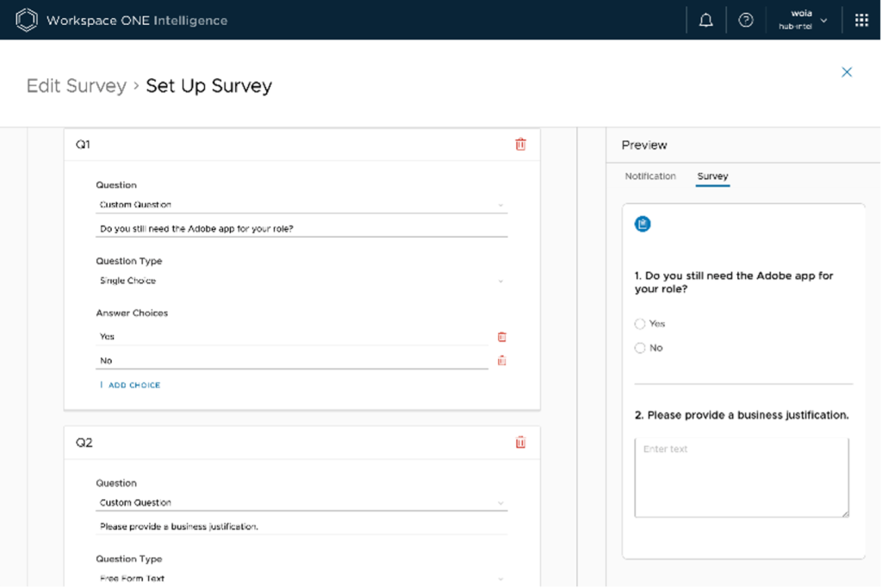
Task: Open the woia account user menu
Action: (803, 20)
